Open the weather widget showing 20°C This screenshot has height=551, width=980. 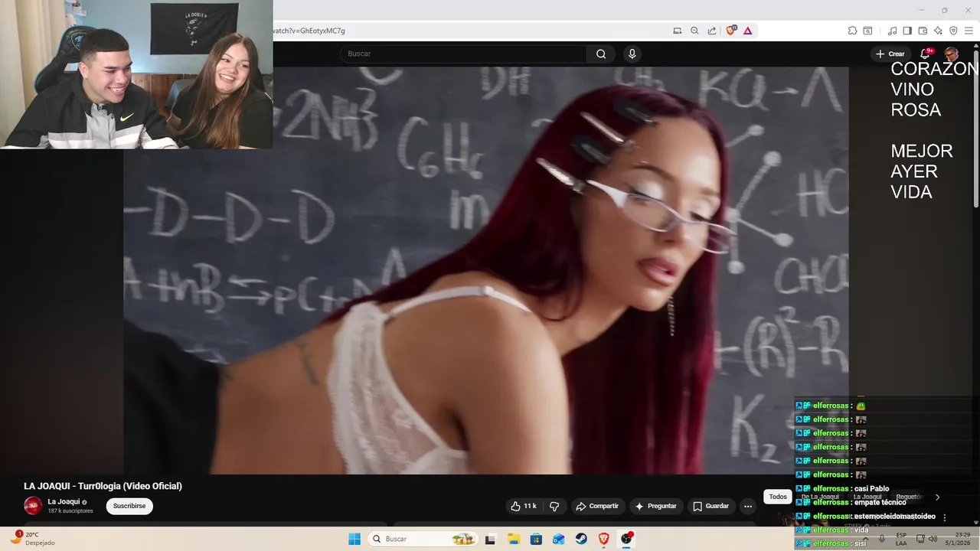pos(31,539)
